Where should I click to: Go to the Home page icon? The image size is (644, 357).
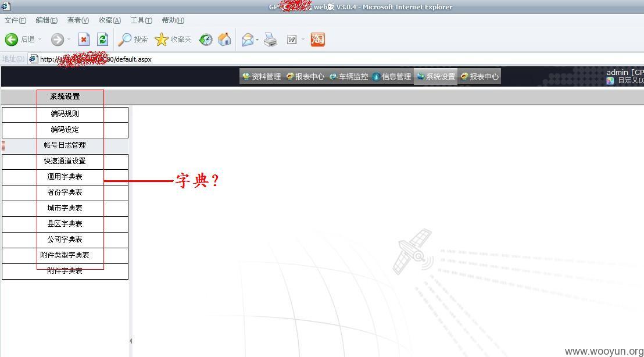click(x=224, y=40)
